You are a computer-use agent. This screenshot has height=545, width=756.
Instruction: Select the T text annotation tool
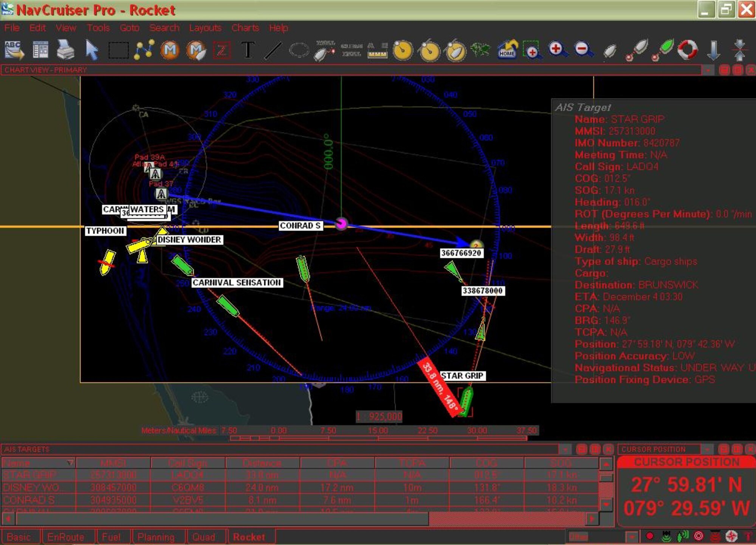pos(248,50)
